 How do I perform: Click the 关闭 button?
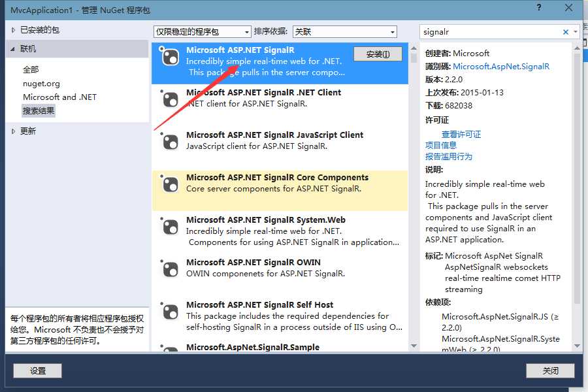[550, 371]
